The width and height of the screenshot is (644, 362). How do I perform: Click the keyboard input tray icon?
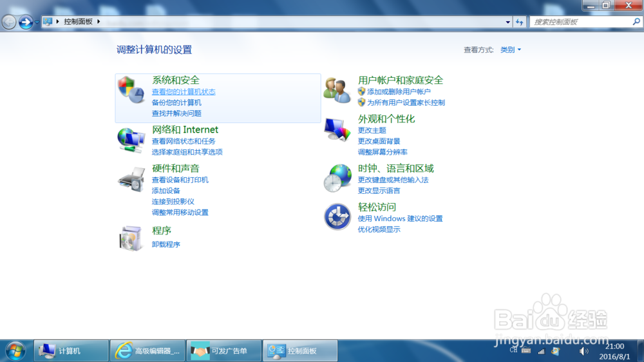point(526,350)
